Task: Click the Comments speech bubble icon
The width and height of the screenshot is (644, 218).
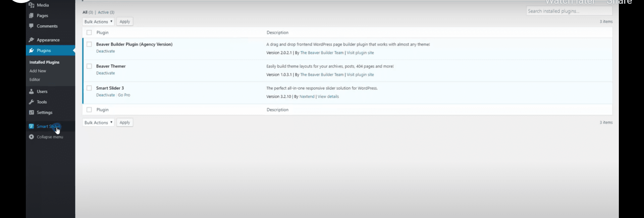Action: (x=32, y=26)
